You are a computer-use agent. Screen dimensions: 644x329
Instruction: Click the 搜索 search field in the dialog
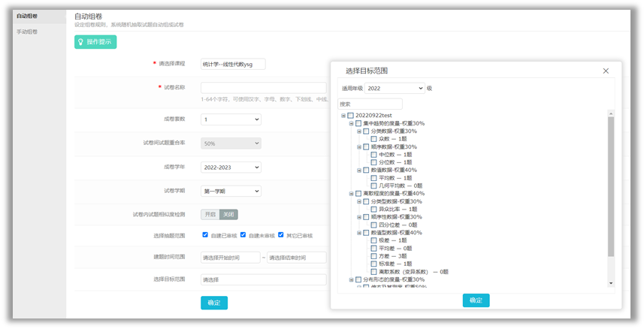[x=370, y=104]
